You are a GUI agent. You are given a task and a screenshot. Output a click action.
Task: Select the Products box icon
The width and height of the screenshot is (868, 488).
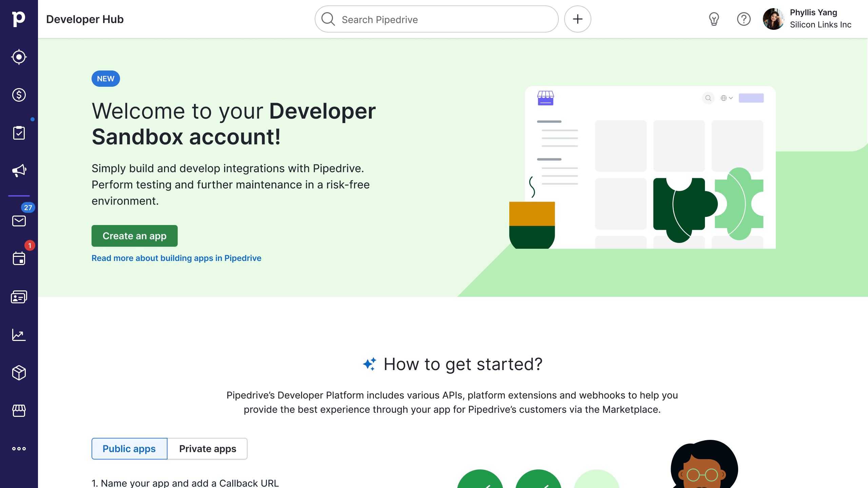pos(19,373)
